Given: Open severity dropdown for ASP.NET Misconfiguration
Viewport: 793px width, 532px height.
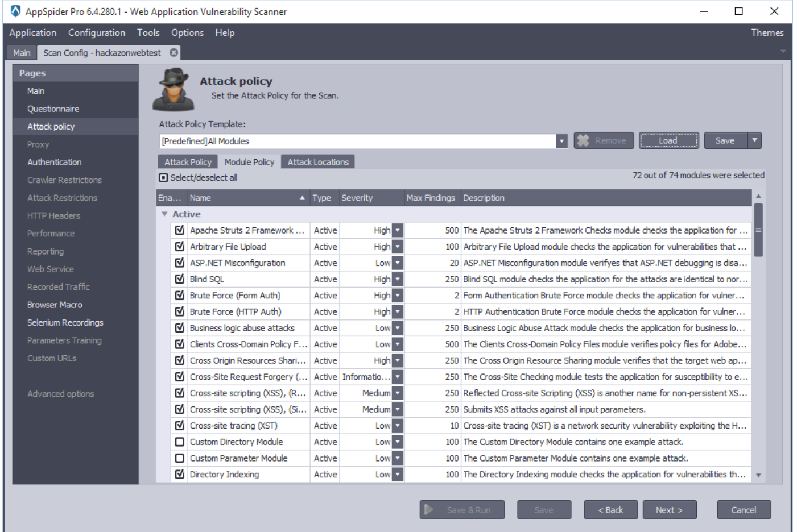Looking at the screenshot, I should (398, 263).
